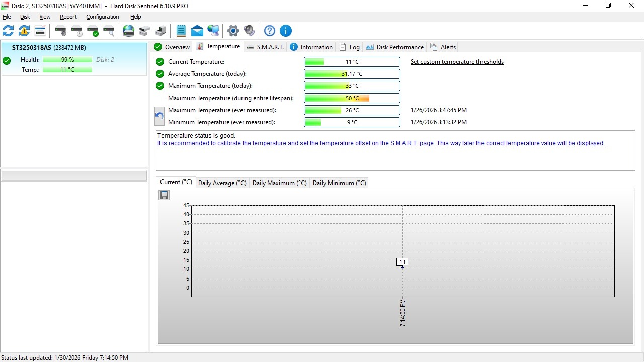Click Set custom temperature thresholds link
This screenshot has width=644, height=362.
457,62
